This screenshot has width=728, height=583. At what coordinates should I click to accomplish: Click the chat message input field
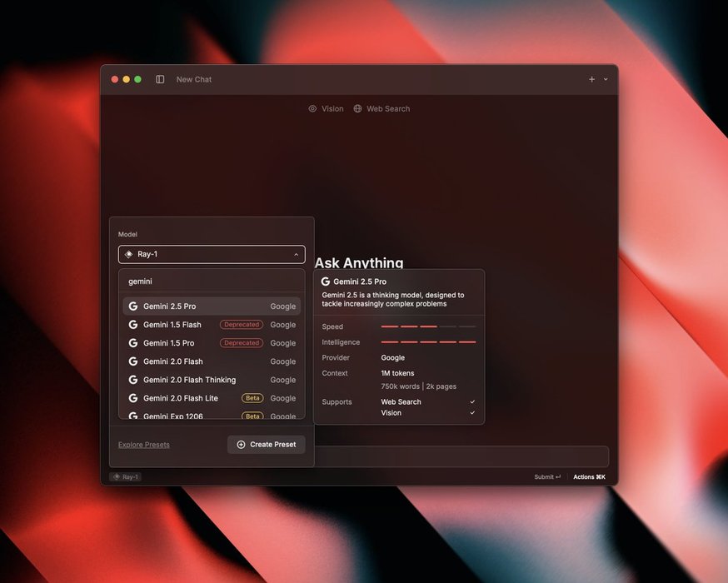pos(461,456)
